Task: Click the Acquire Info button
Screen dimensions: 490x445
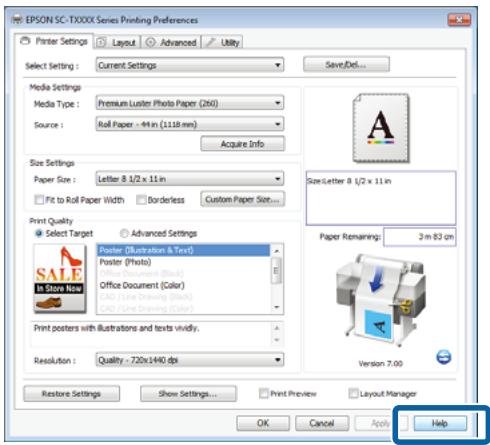Action: pyautogui.click(x=242, y=144)
